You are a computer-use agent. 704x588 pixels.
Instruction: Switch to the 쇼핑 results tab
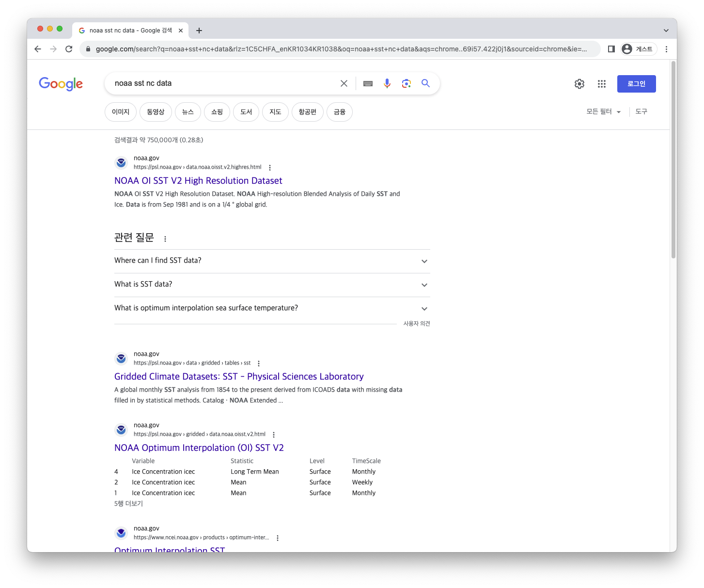click(x=217, y=112)
